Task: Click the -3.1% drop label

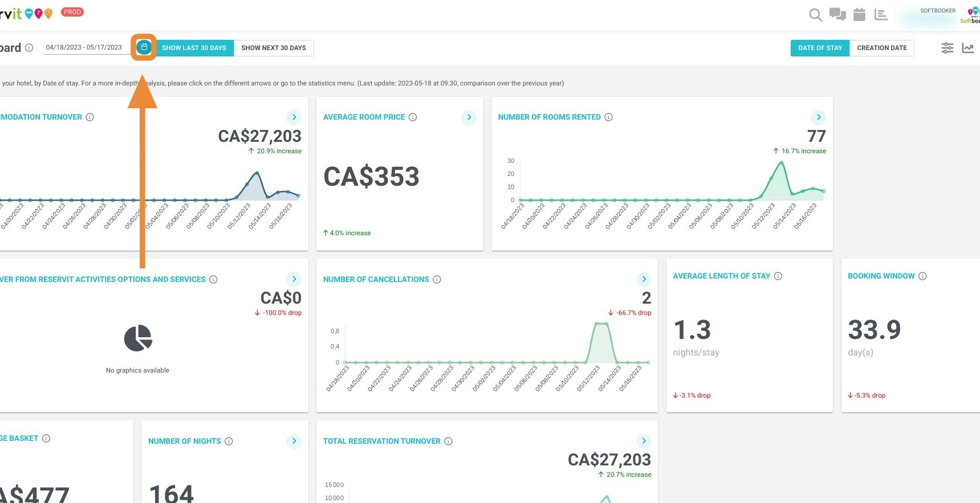Action: pos(692,395)
